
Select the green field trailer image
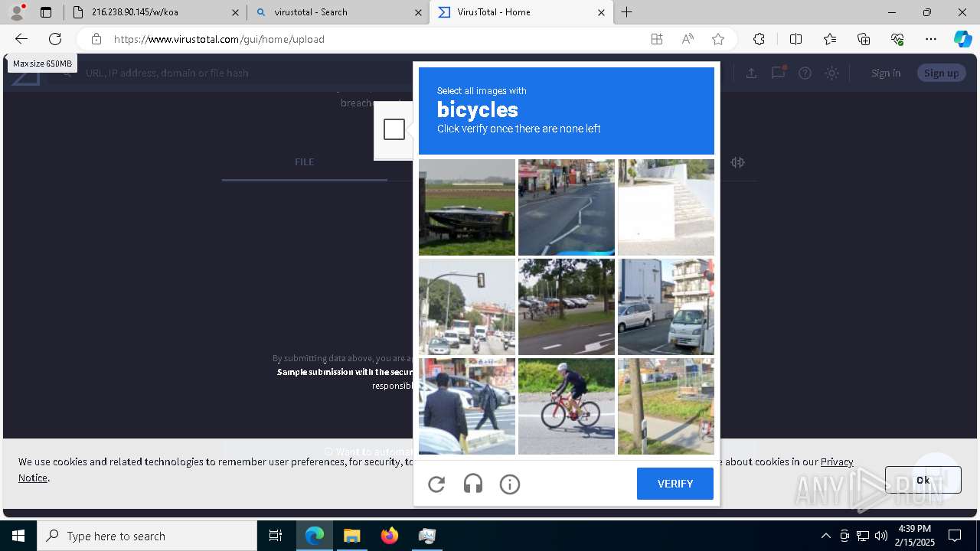point(467,207)
